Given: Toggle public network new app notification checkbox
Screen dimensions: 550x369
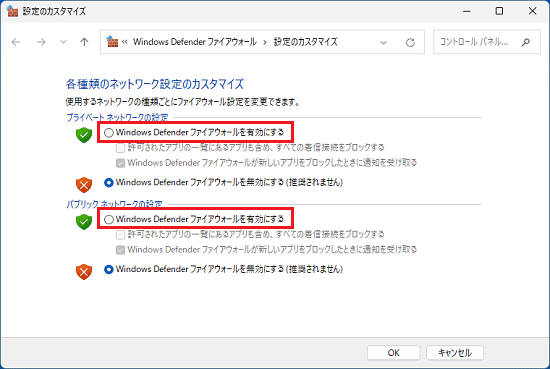Looking at the screenshot, I should point(120,250).
